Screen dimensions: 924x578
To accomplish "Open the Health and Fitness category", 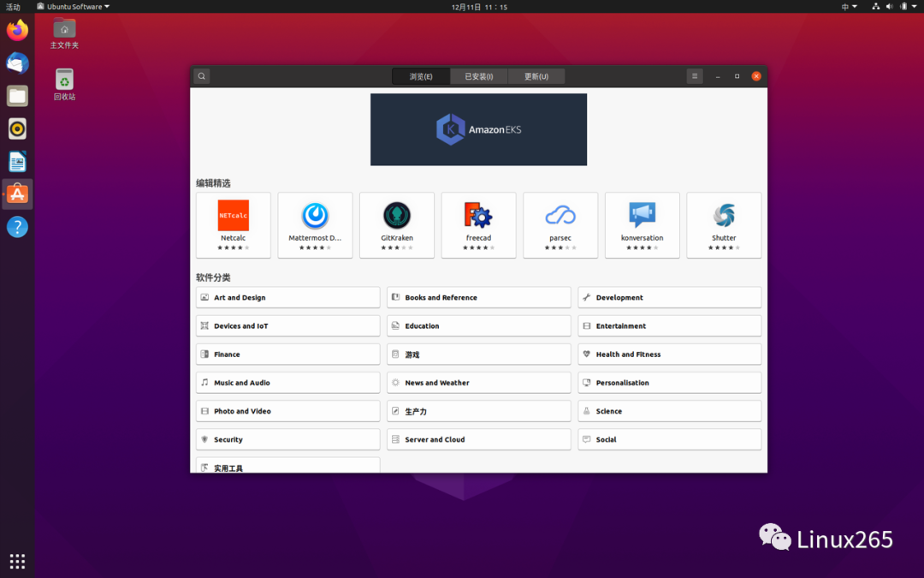I will (x=669, y=354).
